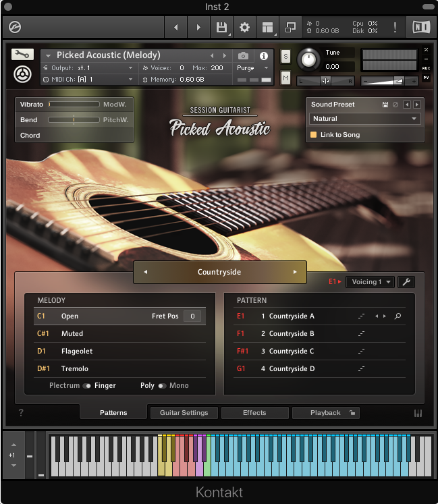Select pattern 4 Countryside D
The width and height of the screenshot is (438, 504).
click(x=319, y=368)
